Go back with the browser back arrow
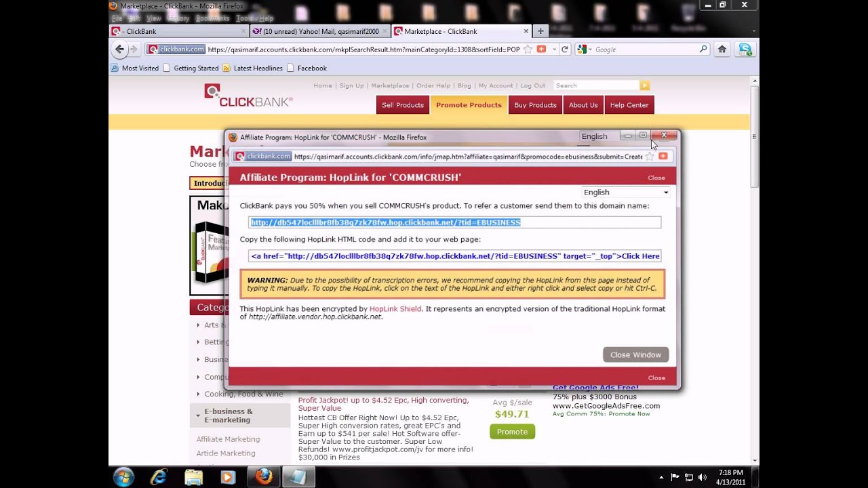868x488 pixels. tap(120, 49)
